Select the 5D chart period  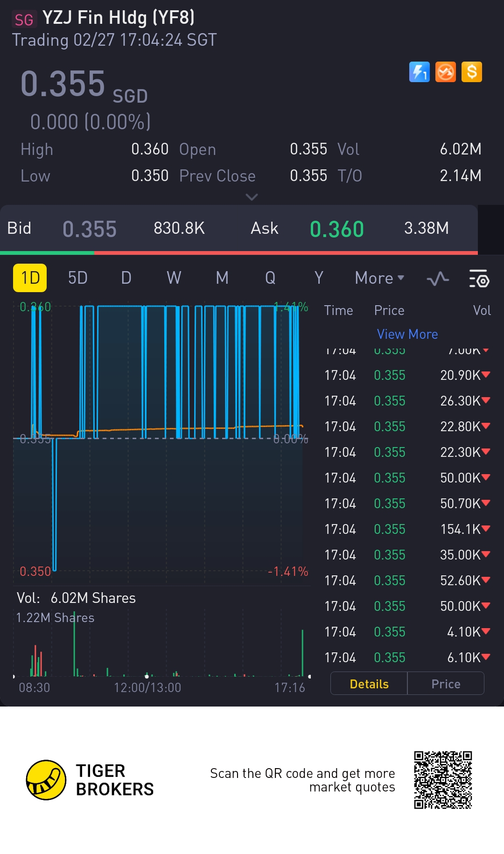77,278
